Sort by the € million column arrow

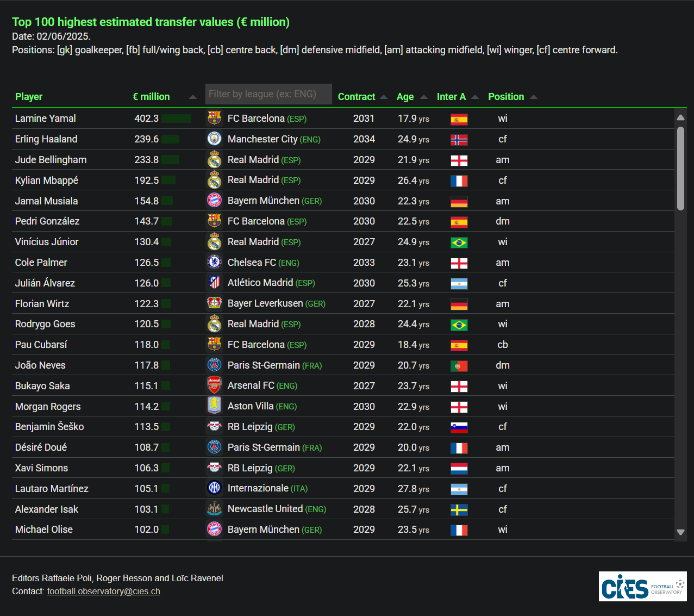pyautogui.click(x=193, y=97)
